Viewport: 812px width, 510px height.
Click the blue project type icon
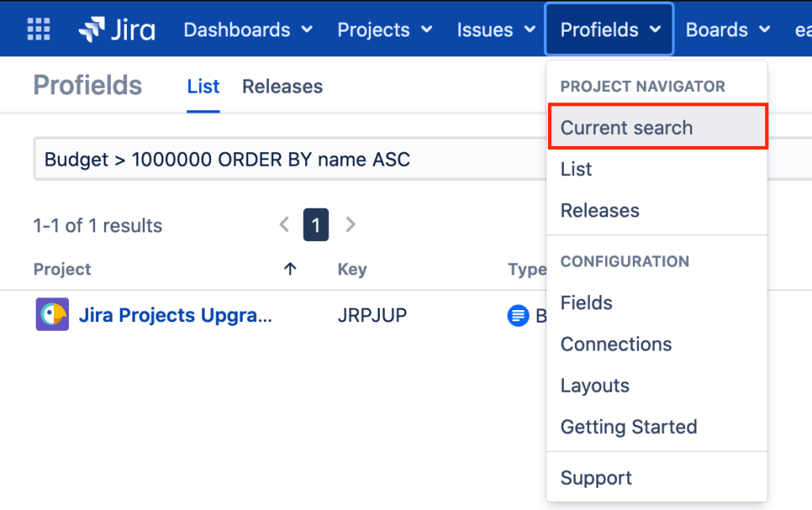click(518, 316)
